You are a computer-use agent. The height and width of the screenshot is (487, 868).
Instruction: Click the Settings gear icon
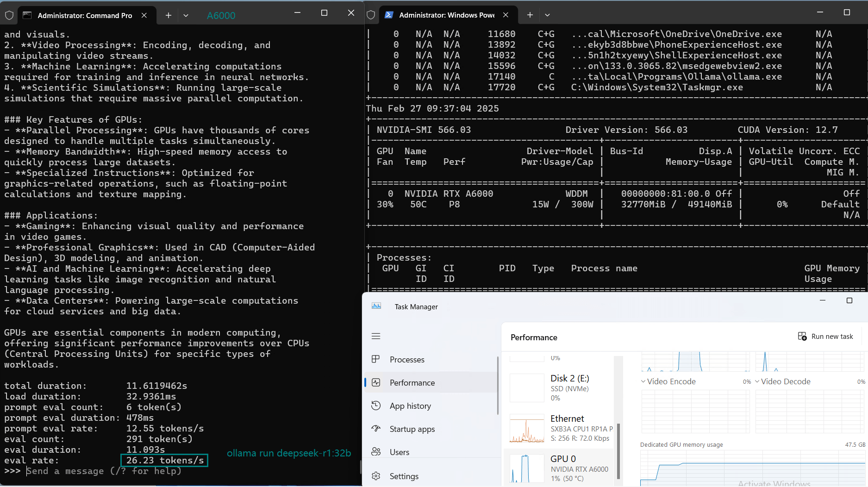(x=376, y=476)
